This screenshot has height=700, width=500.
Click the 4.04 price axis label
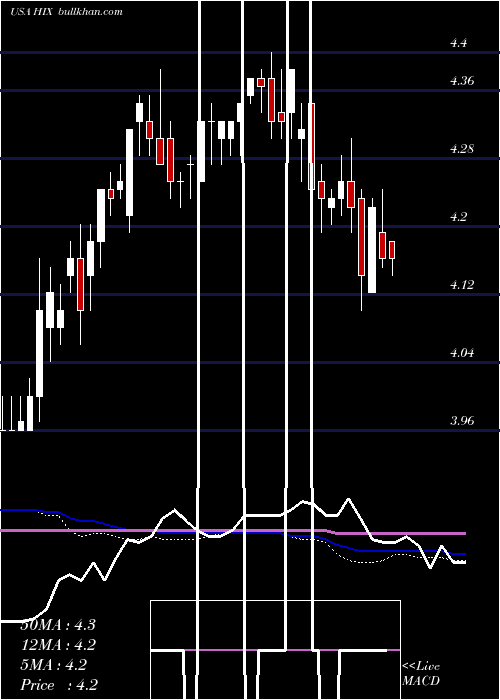462,353
